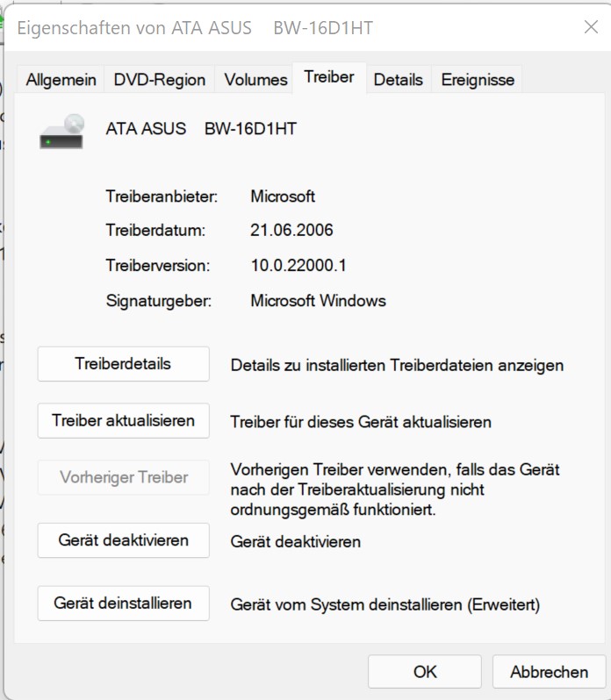Click the Signaturgeber label
Viewport: 611px width, 700px height.
click(x=159, y=301)
